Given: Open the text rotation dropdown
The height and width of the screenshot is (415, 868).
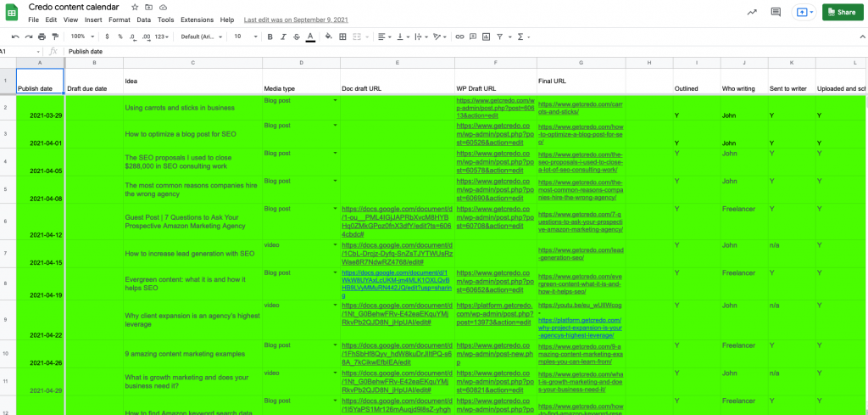Looking at the screenshot, I should [x=440, y=36].
